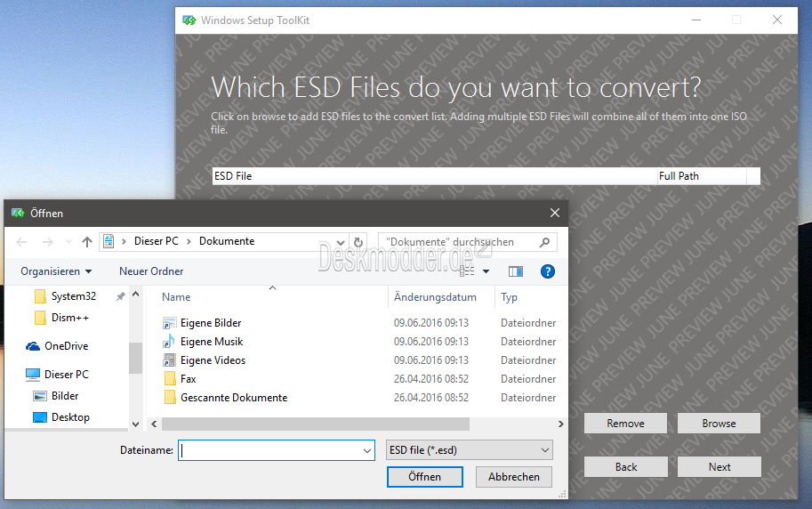Click the Fax folder icon
This screenshot has height=509, width=812.
click(x=169, y=379)
